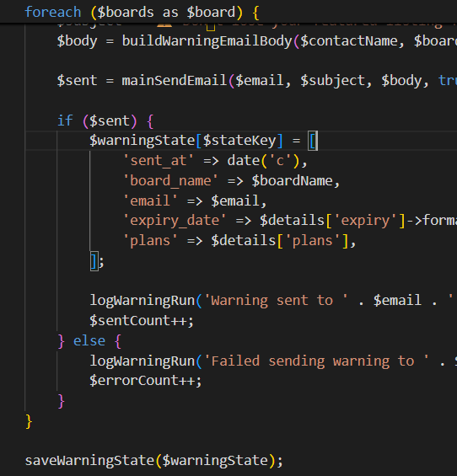Click '$subject' argument inside mainSendEmail call
457x476 pixels.
click(333, 80)
